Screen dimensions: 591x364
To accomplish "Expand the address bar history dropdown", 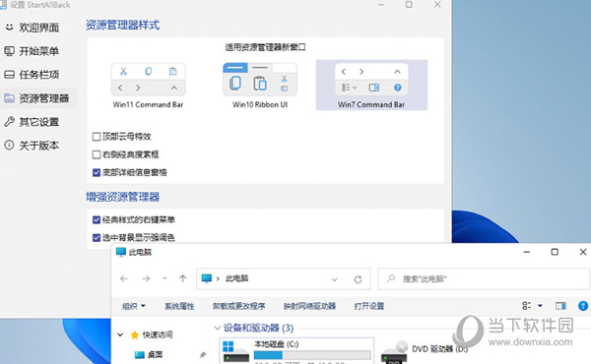I will [334, 279].
